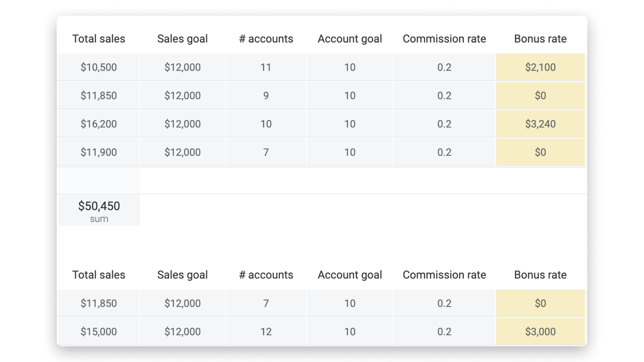Select the $3,240 bonus rate cell
The height and width of the screenshot is (362, 644).
[540, 124]
